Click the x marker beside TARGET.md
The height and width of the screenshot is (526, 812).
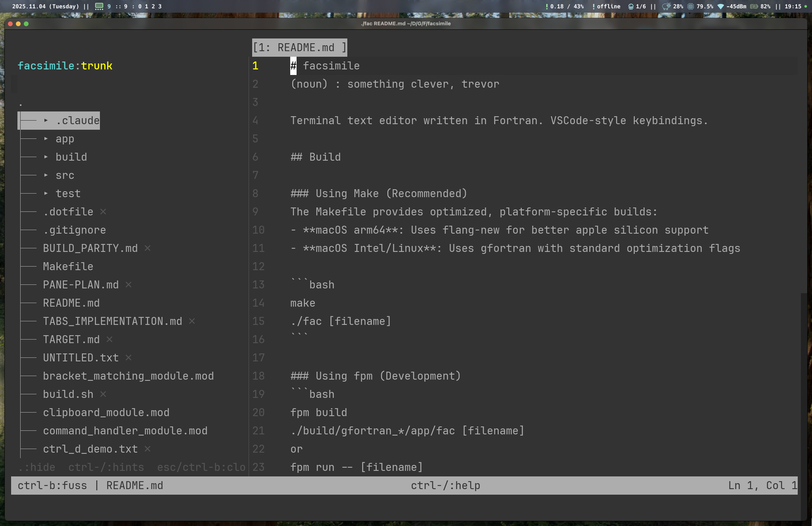point(109,339)
